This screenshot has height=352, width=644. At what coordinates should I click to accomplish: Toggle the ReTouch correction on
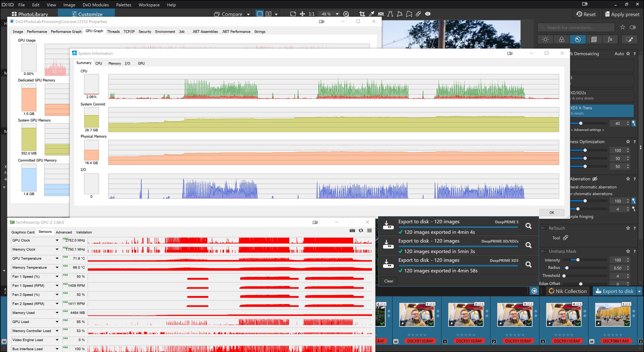coord(543,228)
